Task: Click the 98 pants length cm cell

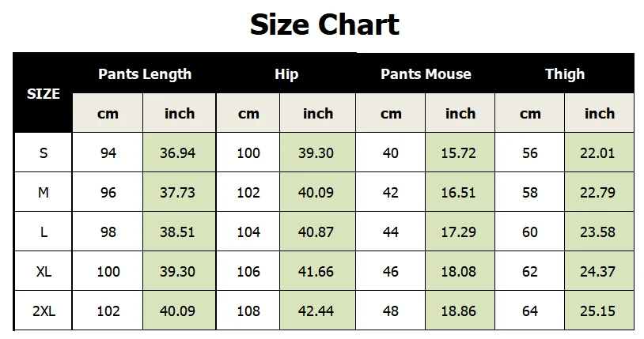Action: click(x=108, y=232)
